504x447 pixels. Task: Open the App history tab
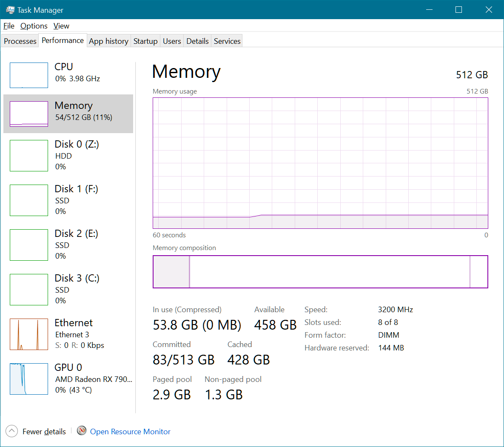click(108, 40)
